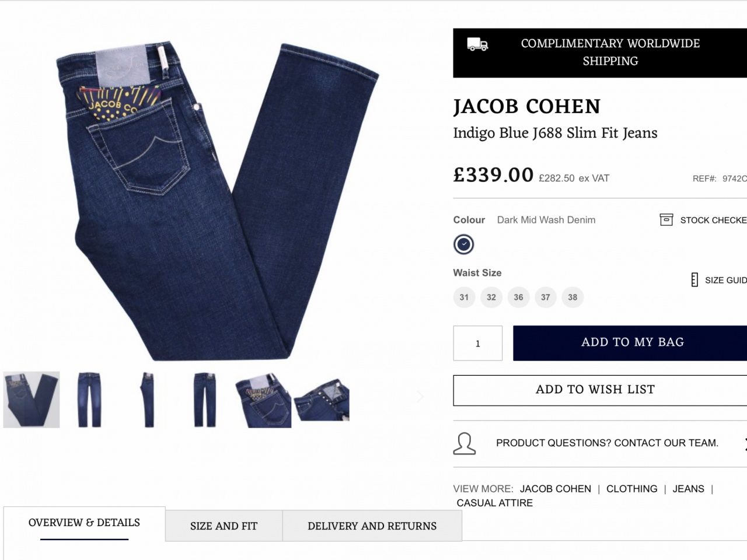View the rear pocket close-up thumbnail

tap(263, 400)
